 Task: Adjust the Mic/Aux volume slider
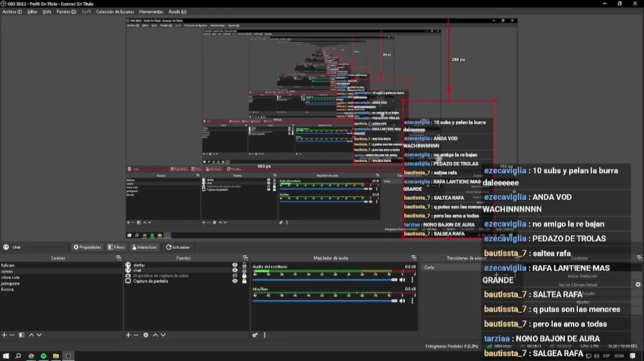pos(325,301)
